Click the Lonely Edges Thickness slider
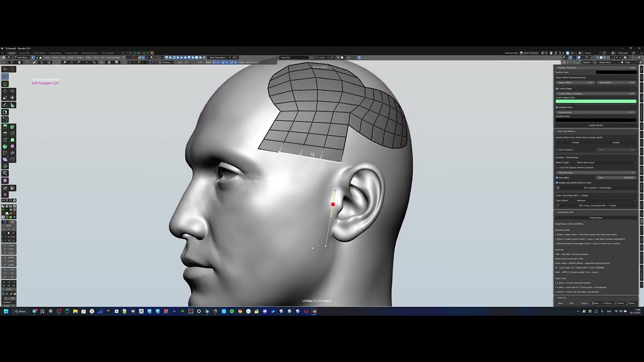644x362 pixels. coord(596,94)
